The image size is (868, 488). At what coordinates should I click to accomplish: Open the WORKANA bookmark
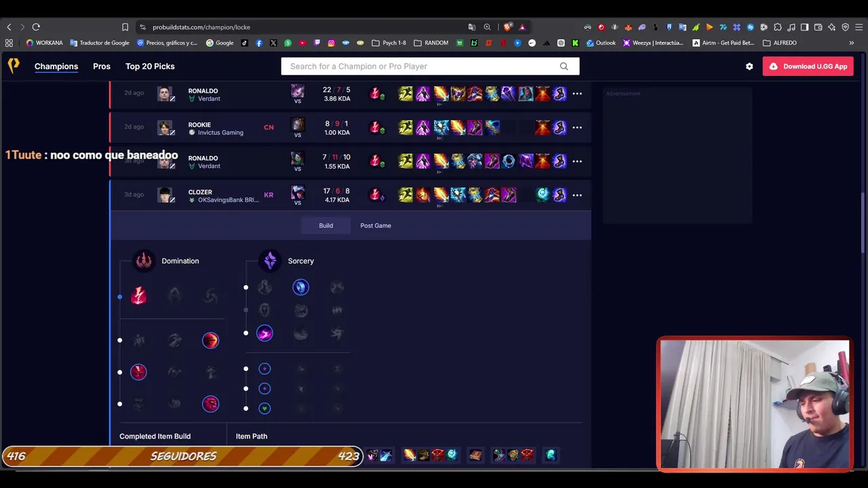(44, 43)
